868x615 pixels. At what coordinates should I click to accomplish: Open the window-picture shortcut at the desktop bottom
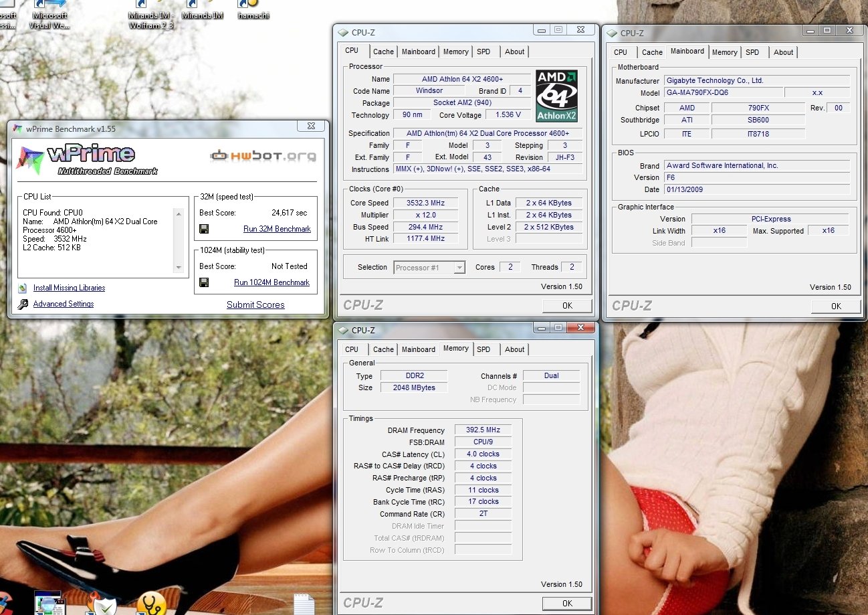[49, 604]
